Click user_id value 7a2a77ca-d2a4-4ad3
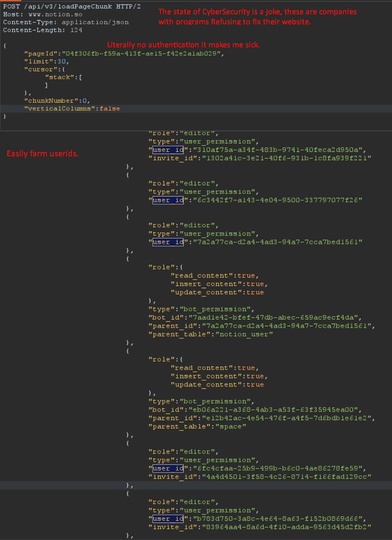 point(277,242)
